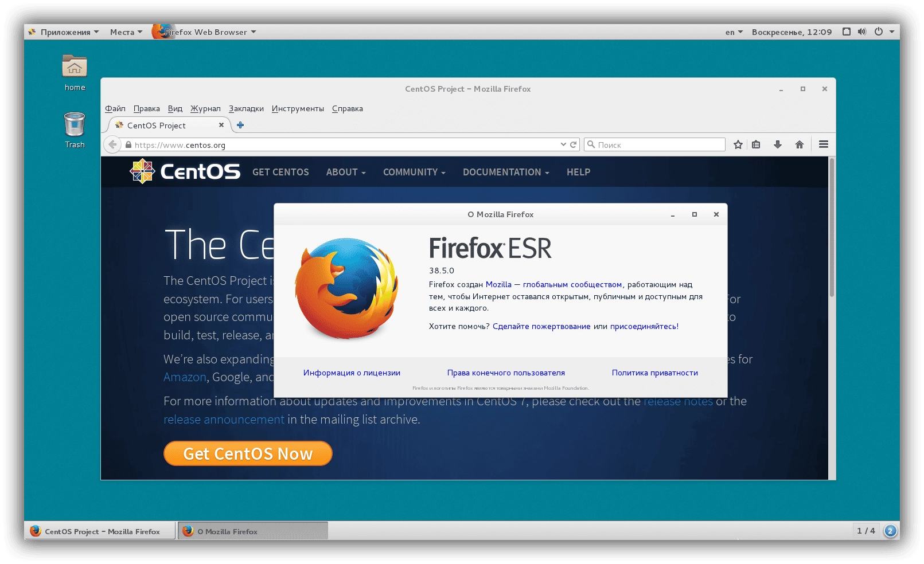Open the Firefox Web Browser app menu
Screen dimensions: 924x564
coord(204,32)
